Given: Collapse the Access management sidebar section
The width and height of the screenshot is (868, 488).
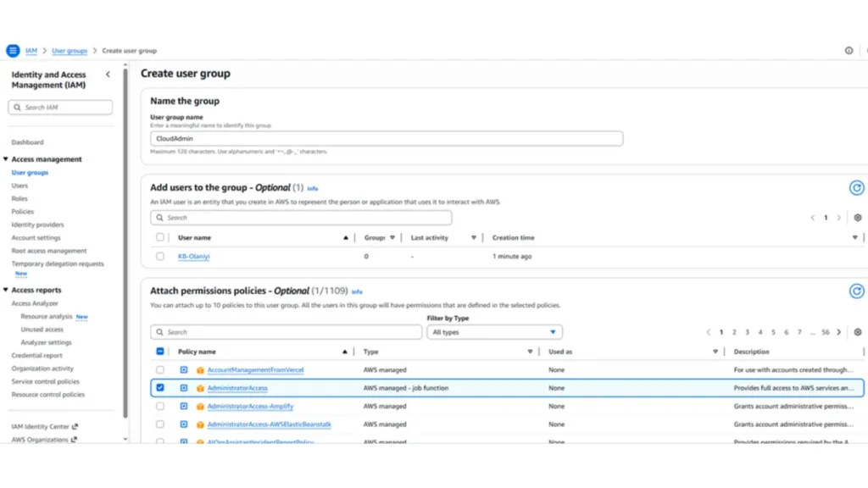Looking at the screenshot, I should pos(6,159).
